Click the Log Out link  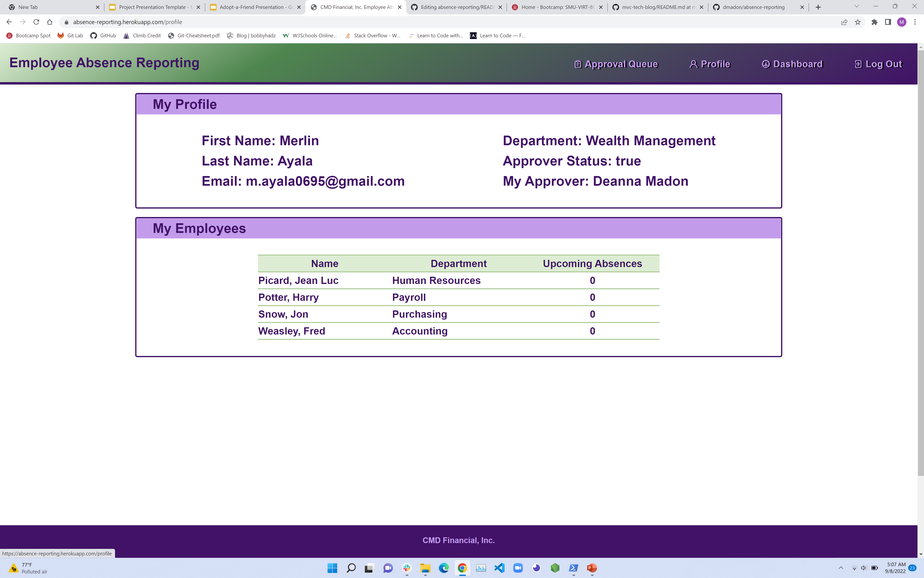tap(878, 64)
